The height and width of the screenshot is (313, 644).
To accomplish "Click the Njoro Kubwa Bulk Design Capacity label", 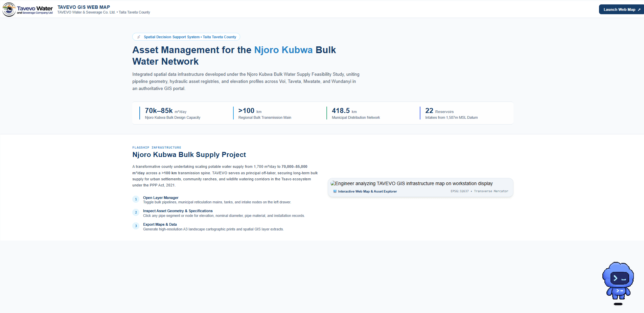I will click(x=172, y=117).
